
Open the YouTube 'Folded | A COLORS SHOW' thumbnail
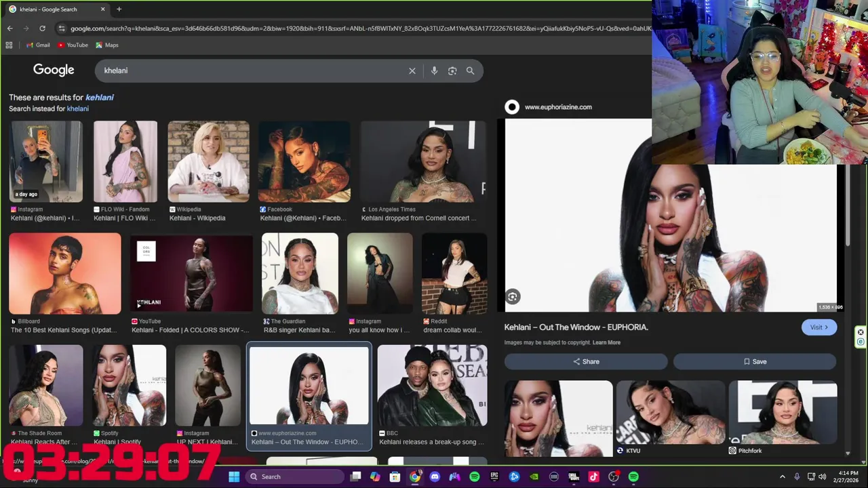click(191, 274)
